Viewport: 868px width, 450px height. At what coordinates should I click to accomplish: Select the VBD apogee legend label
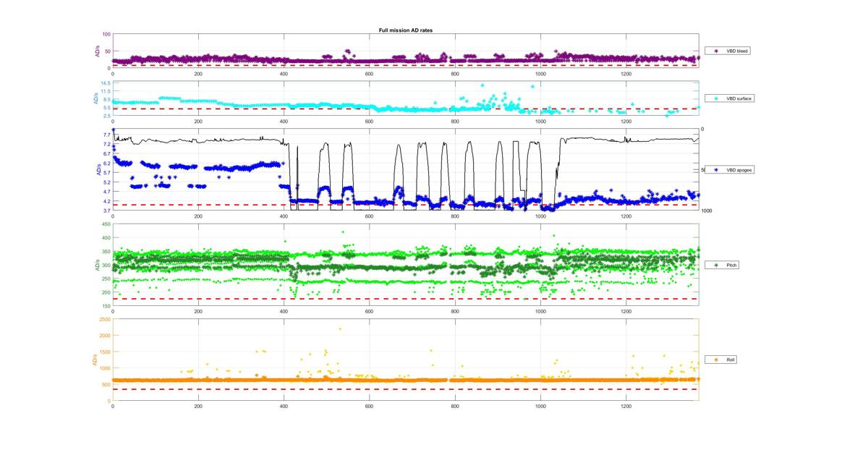tap(739, 169)
